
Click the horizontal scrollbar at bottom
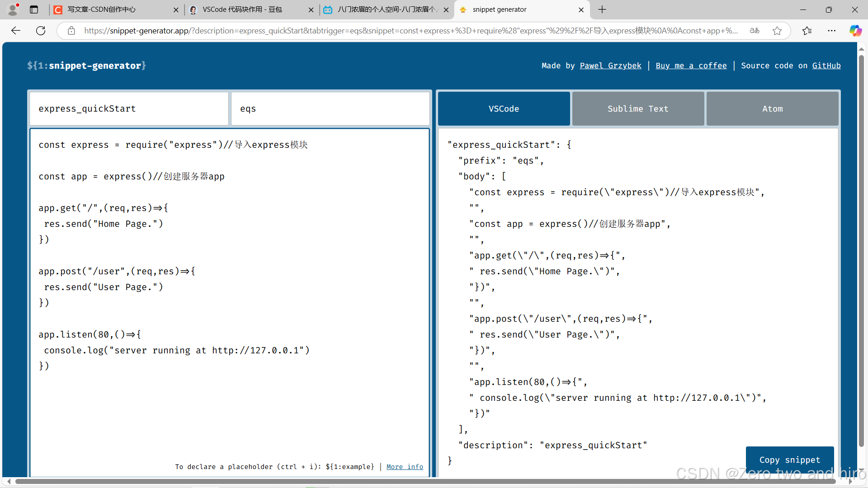pyautogui.click(x=425, y=482)
